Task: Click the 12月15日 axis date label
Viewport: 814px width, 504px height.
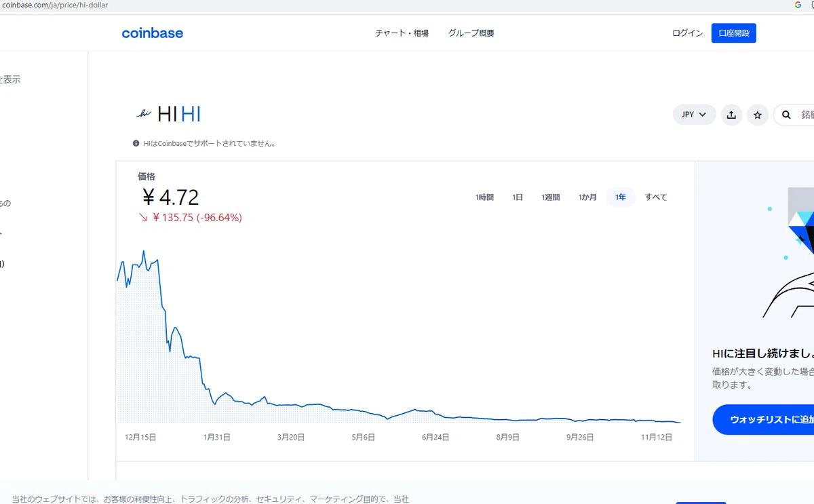Action: click(x=141, y=438)
